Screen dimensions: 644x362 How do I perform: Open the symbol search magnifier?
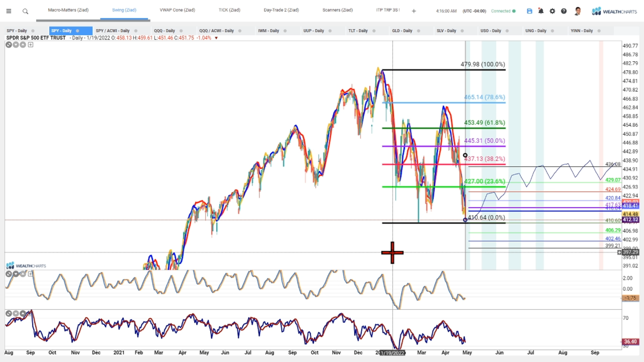tap(25, 11)
